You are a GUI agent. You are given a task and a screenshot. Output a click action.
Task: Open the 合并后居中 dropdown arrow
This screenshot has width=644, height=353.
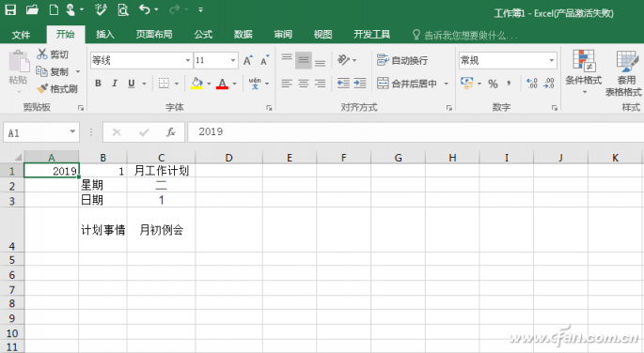tap(447, 84)
